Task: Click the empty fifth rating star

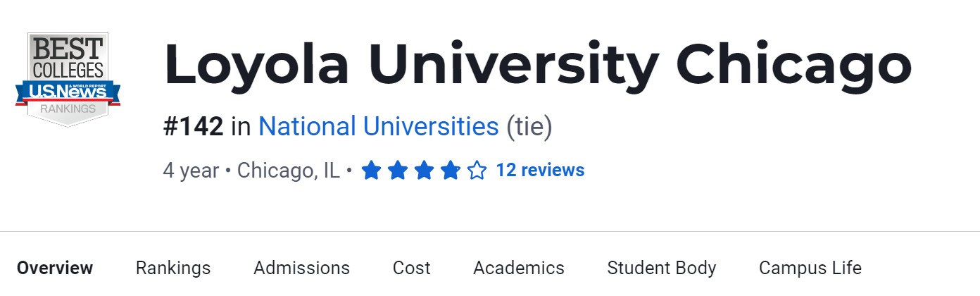Action: click(x=477, y=171)
